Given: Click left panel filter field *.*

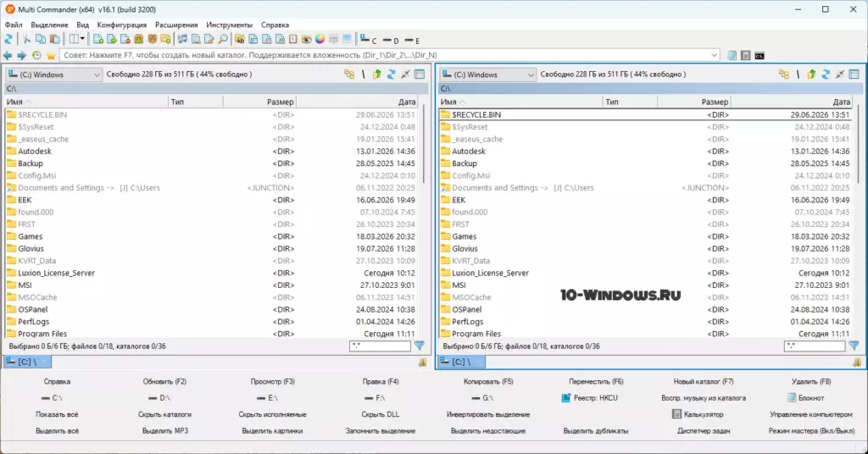Looking at the screenshot, I should point(380,346).
